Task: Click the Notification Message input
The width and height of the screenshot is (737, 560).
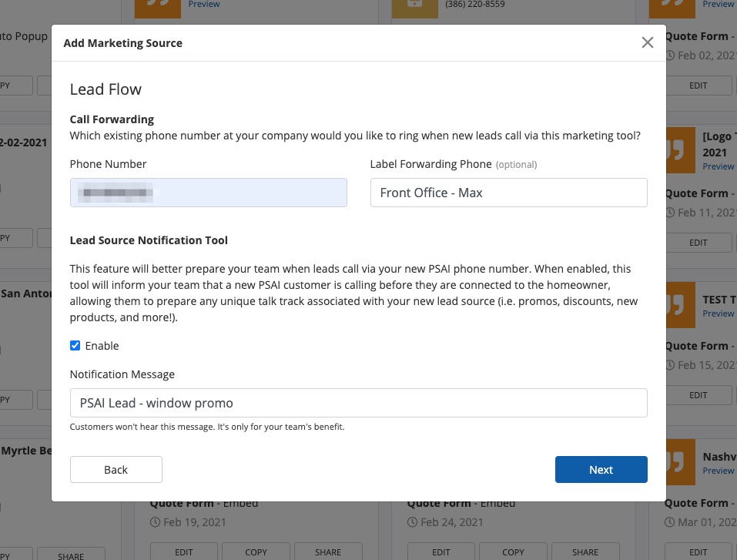Action: coord(358,403)
